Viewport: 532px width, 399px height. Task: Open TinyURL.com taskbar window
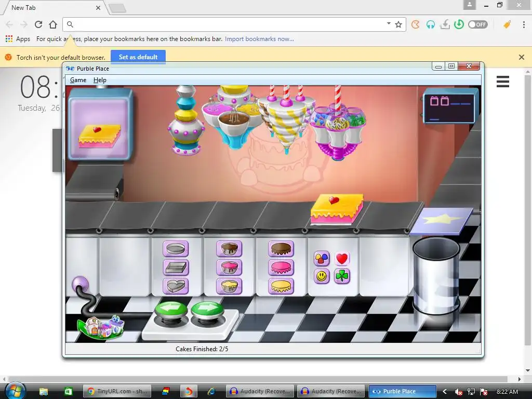coord(117,391)
